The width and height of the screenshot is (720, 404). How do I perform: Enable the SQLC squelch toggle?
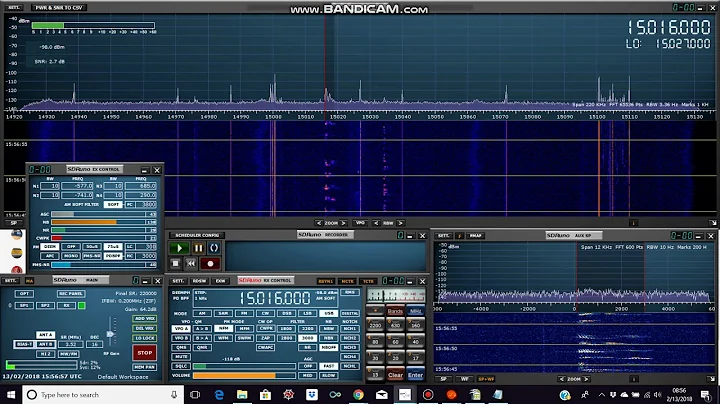[x=181, y=366]
